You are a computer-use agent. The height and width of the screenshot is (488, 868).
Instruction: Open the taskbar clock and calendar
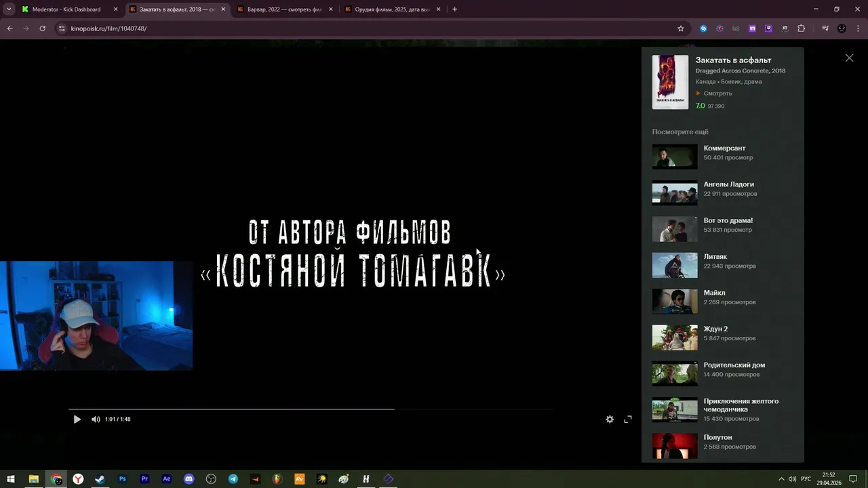[x=829, y=479]
